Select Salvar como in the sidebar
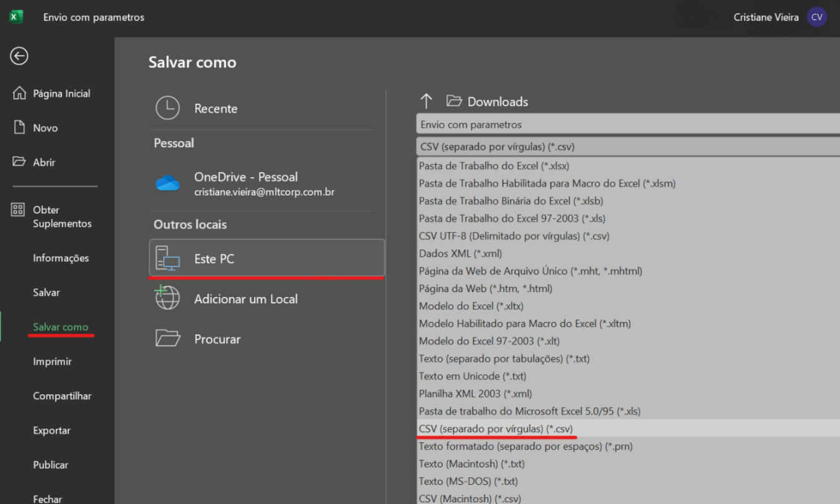The width and height of the screenshot is (840, 504). (61, 327)
